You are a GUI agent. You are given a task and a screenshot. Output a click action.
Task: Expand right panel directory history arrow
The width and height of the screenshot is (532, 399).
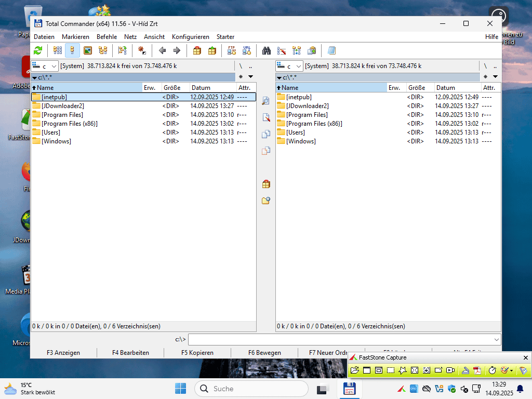(495, 77)
